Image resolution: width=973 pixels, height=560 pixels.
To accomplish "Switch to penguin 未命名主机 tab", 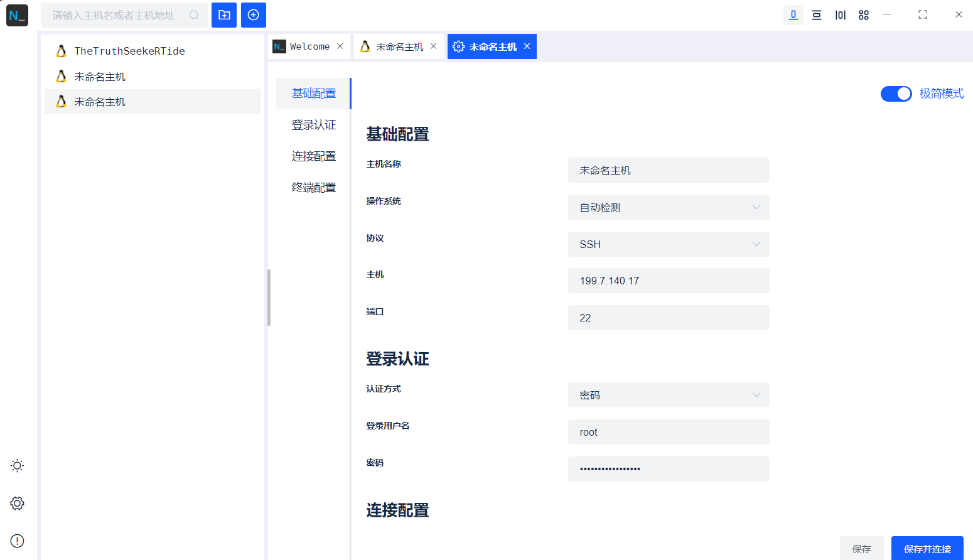I will (x=399, y=46).
